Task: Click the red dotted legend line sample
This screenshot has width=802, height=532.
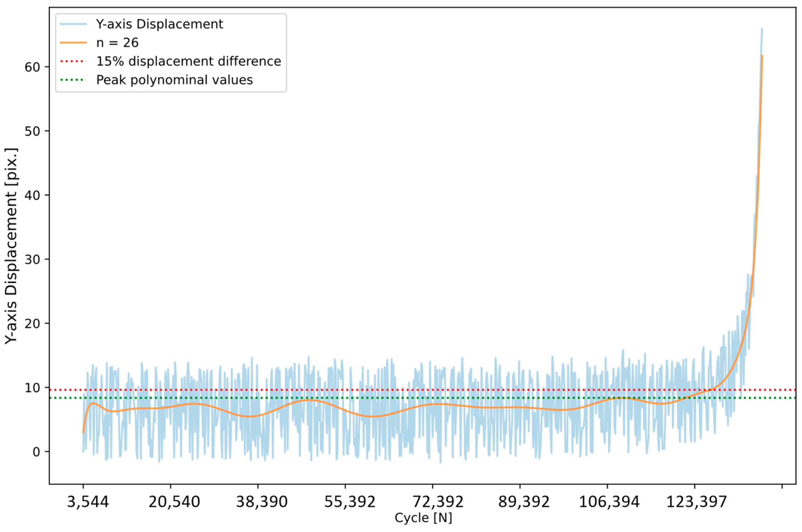Action: pos(73,61)
